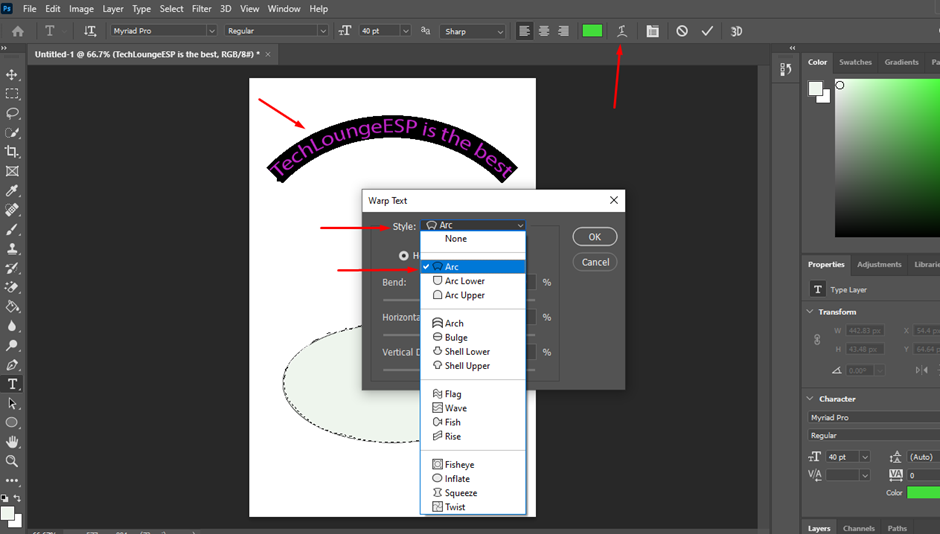Choose Fisheye warp style
The image size is (940, 534).
[473, 464]
